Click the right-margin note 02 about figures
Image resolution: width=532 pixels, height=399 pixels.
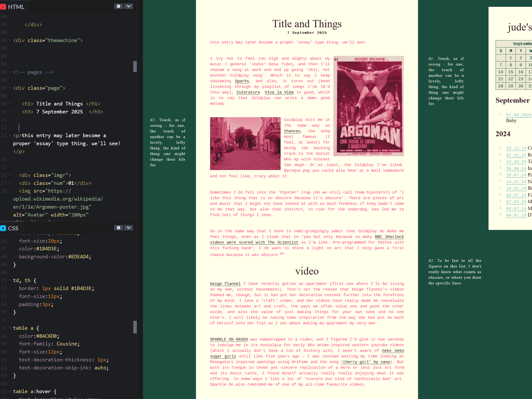pyautogui.click(x=455, y=272)
